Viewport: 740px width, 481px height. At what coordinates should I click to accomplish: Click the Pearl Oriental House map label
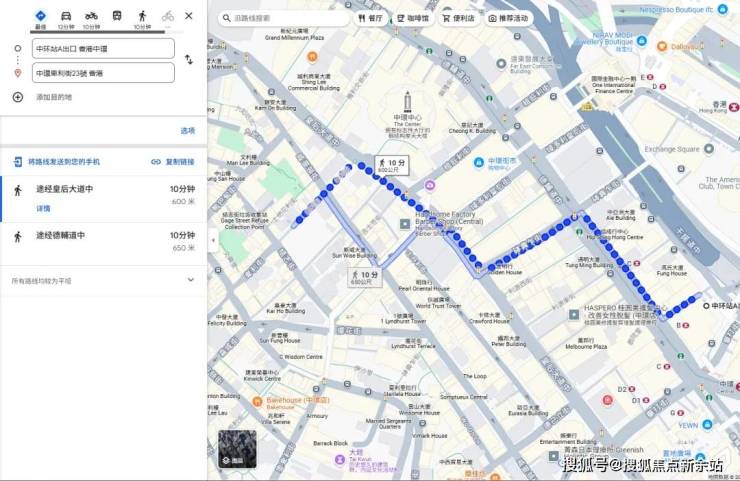(424, 286)
